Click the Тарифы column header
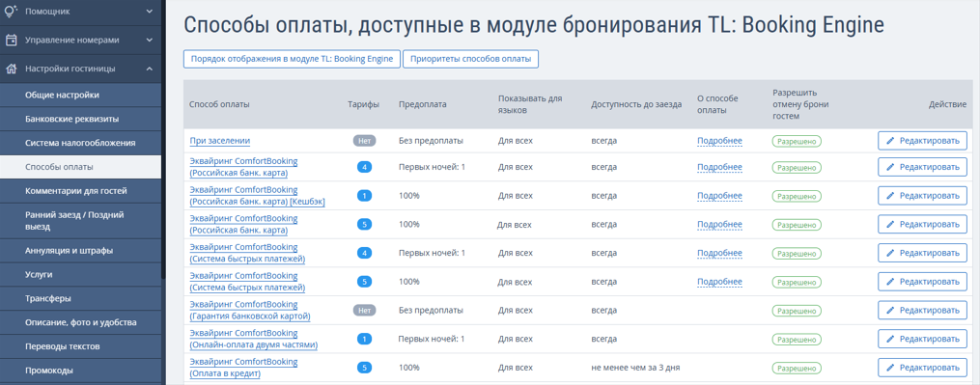This screenshot has width=980, height=385. 364,104
